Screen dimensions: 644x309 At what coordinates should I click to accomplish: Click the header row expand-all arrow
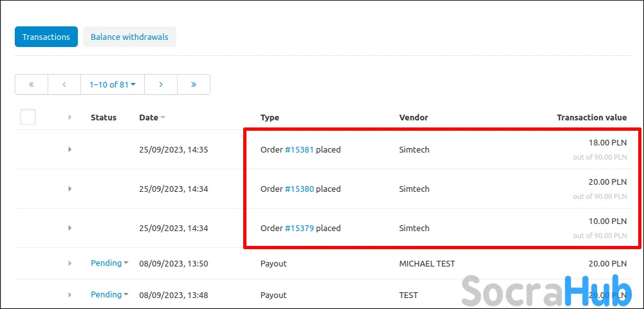pos(70,118)
